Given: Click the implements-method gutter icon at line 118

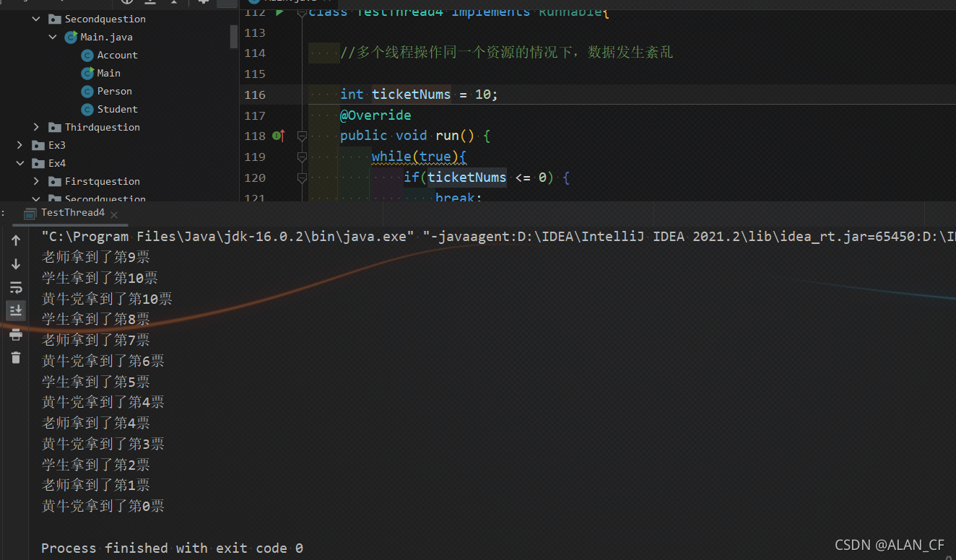Looking at the screenshot, I should pyautogui.click(x=279, y=136).
